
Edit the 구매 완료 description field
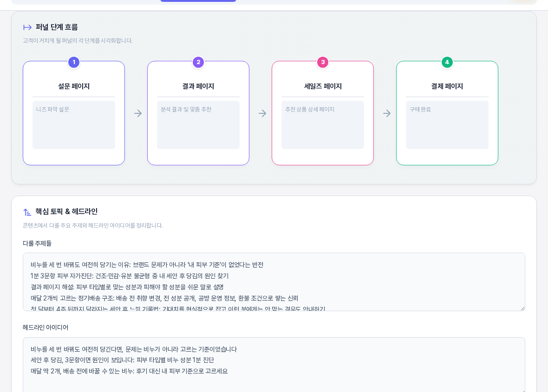coord(447,125)
